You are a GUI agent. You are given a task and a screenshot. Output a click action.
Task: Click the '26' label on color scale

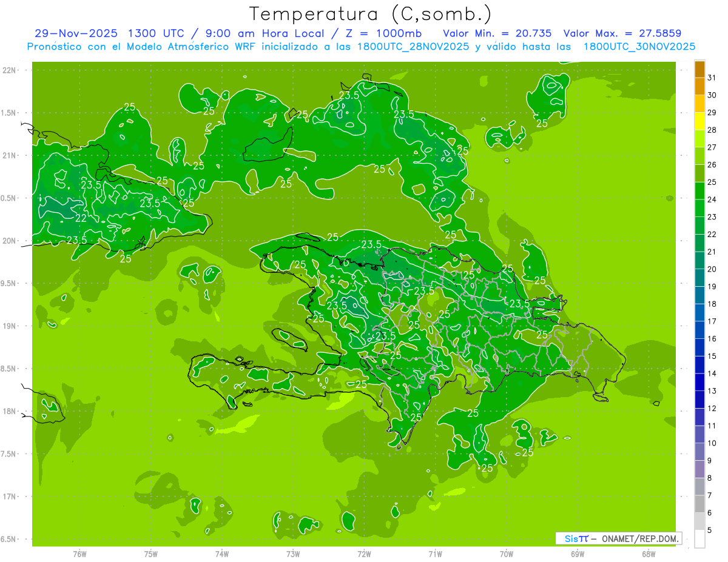[712, 165]
